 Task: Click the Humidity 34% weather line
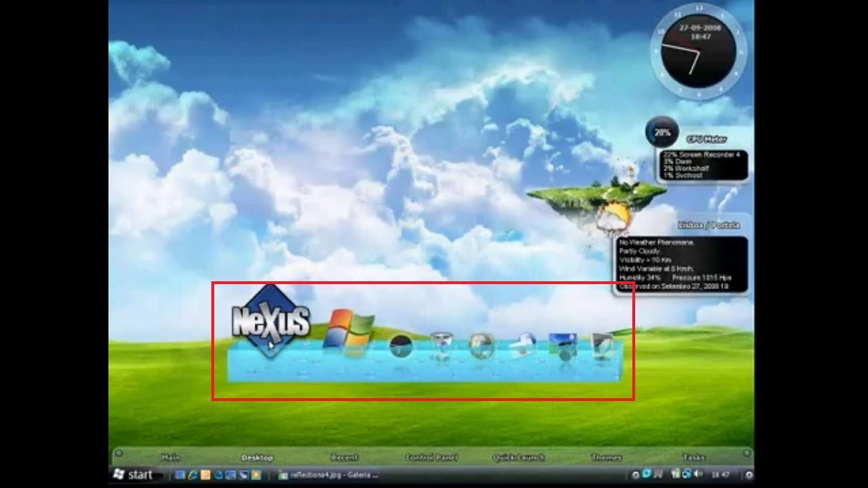click(640, 277)
